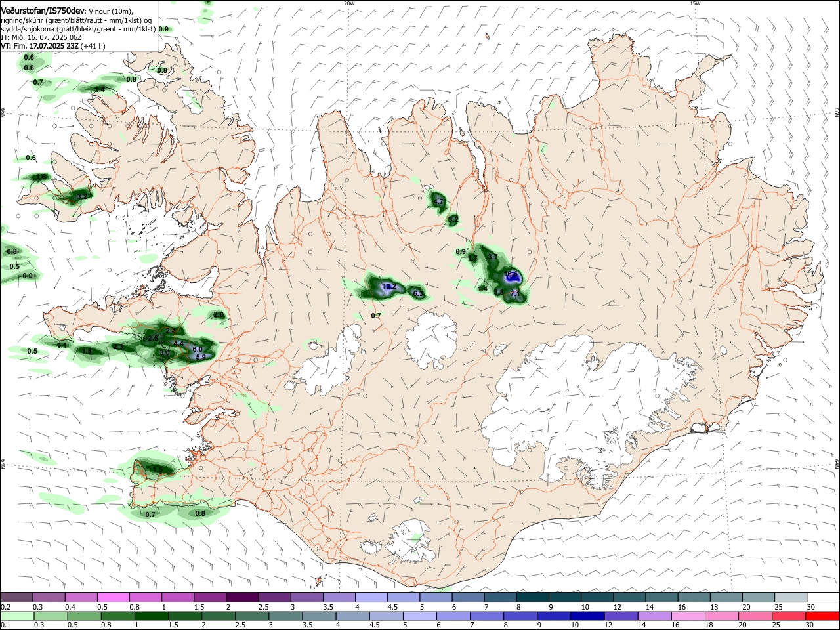This screenshot has width=840, height=630.
Task: Click the 12.2 precipitation value
Action: (x=389, y=287)
